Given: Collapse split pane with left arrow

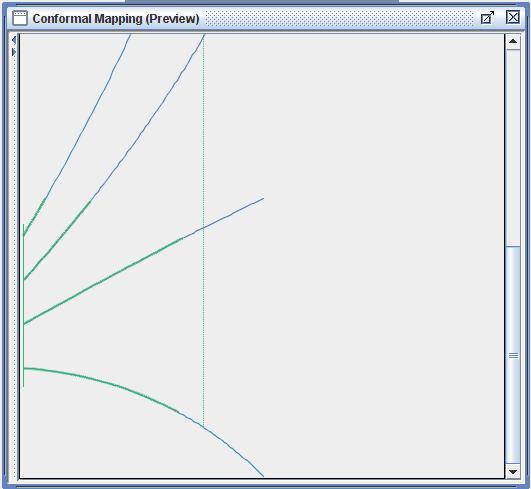Looking at the screenshot, I should 14,40.
